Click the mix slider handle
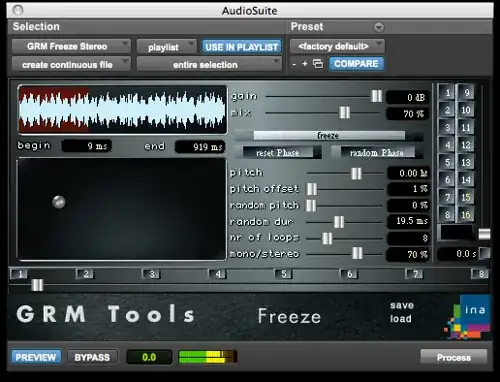 [344, 112]
